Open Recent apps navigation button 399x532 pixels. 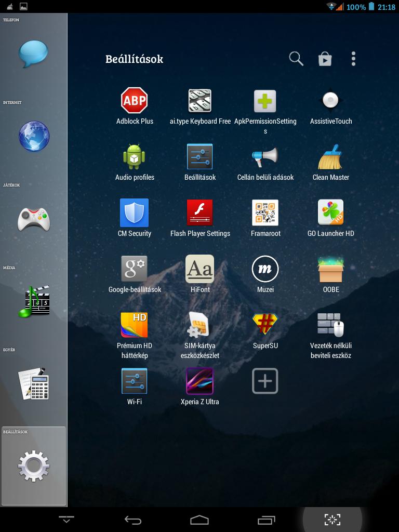coord(265,520)
